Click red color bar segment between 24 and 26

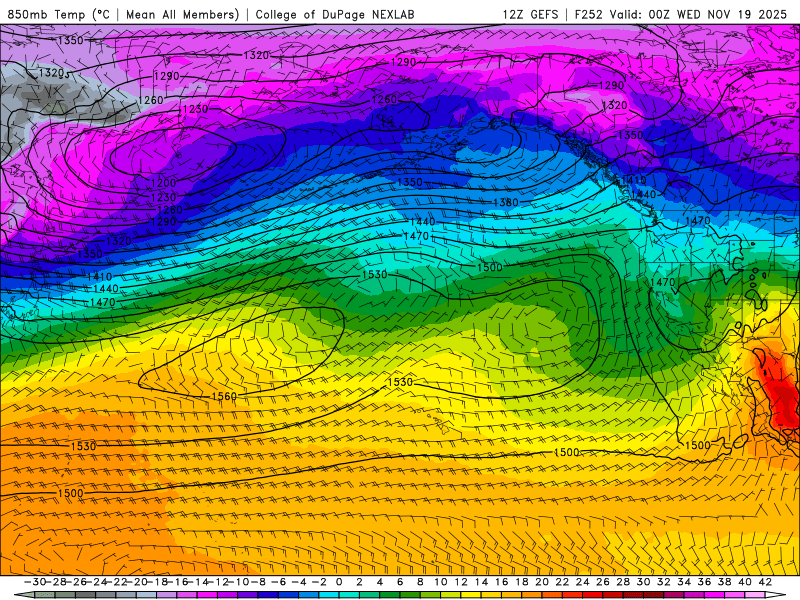pos(592,595)
